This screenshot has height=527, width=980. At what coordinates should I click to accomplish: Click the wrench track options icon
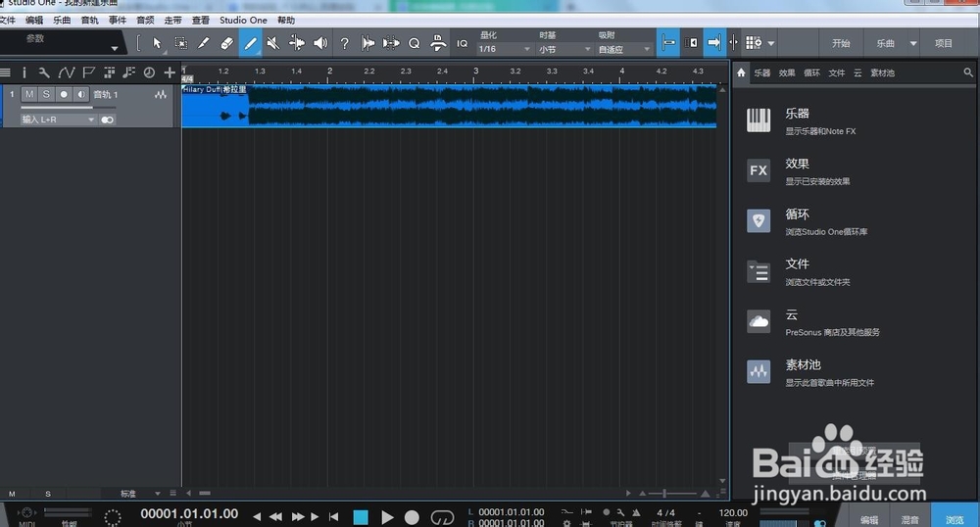click(44, 72)
